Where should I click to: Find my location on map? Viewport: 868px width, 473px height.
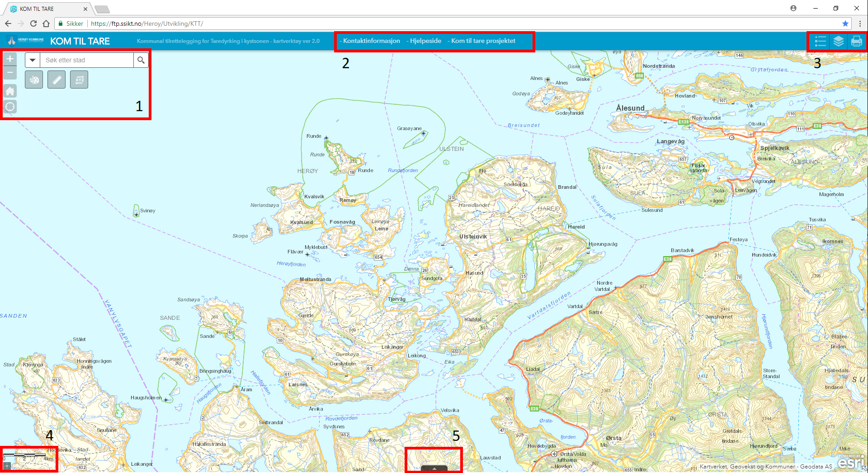tap(10, 107)
